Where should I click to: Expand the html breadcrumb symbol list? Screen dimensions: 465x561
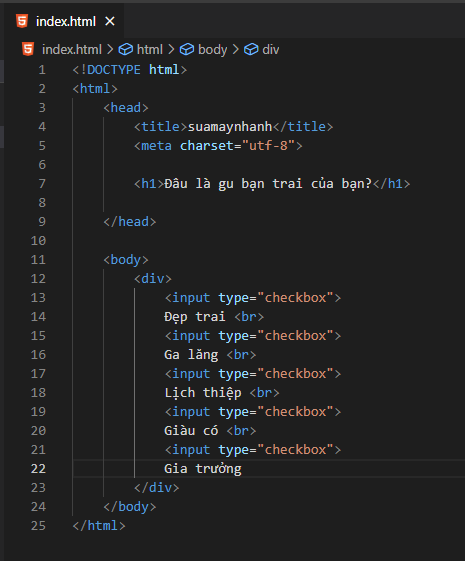click(150, 49)
